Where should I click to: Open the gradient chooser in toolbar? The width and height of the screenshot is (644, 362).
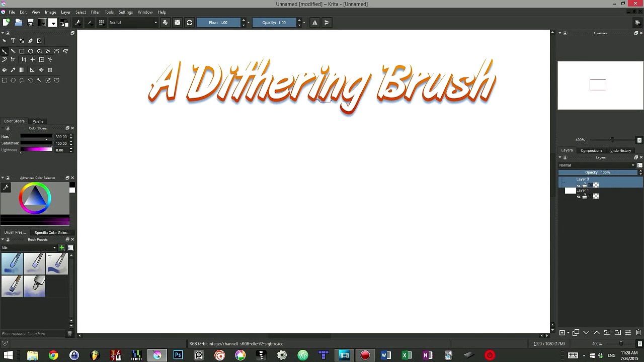[42, 22]
